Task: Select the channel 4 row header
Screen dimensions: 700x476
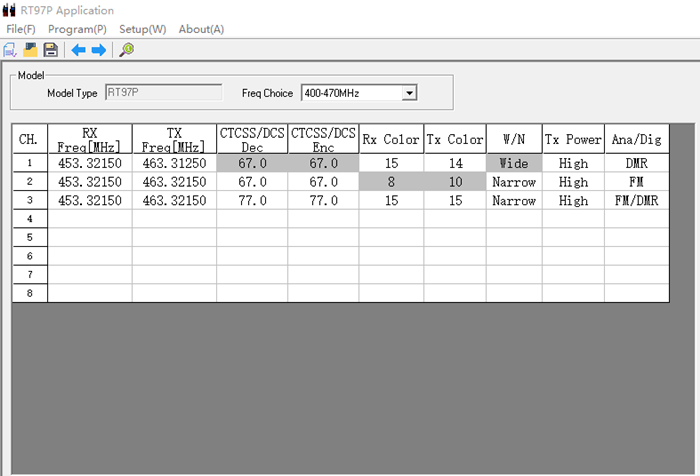Action: (x=30, y=219)
